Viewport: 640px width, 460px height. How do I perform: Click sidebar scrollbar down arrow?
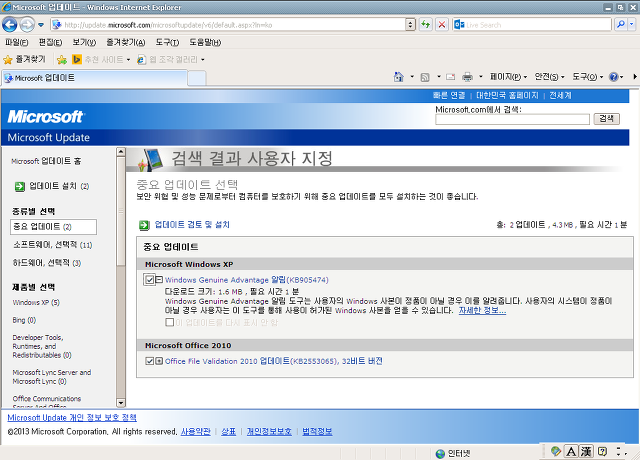tap(121, 403)
